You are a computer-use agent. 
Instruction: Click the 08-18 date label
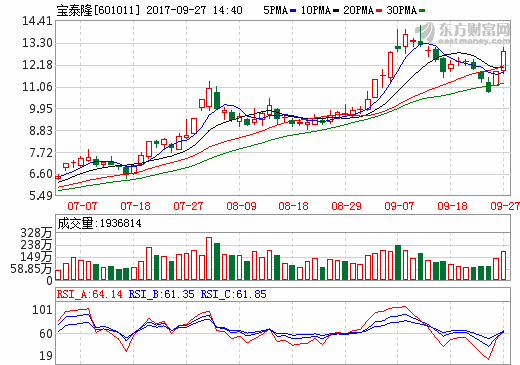tap(293, 206)
